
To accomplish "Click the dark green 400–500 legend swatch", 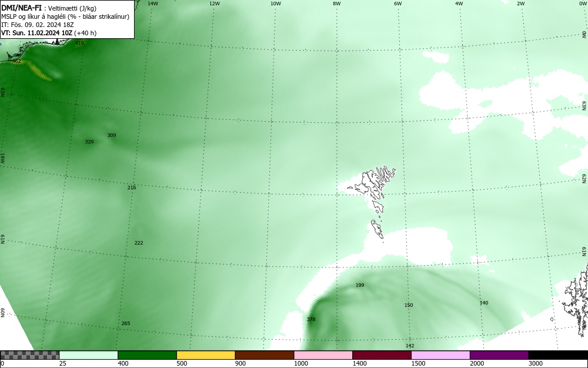I will point(147,355).
